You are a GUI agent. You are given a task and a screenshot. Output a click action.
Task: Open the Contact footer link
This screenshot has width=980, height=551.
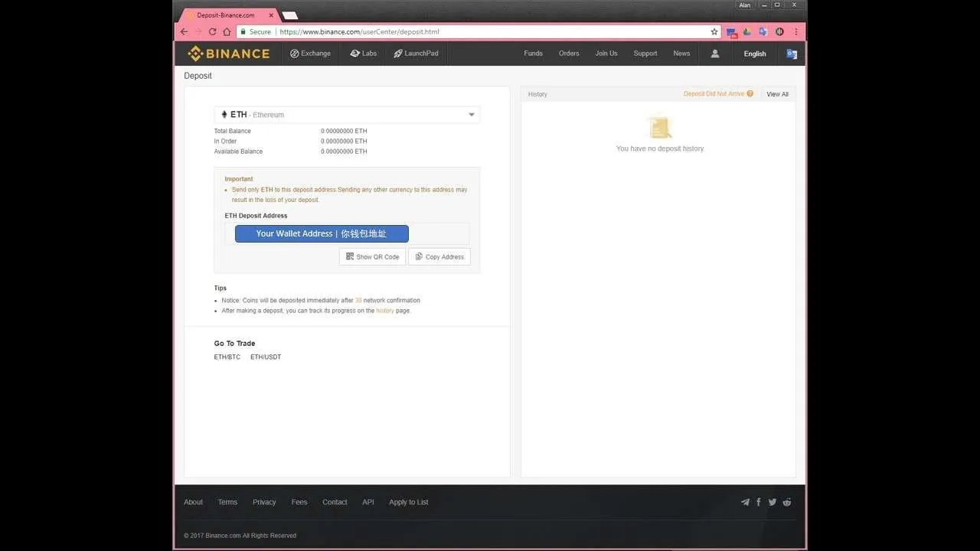pyautogui.click(x=335, y=502)
